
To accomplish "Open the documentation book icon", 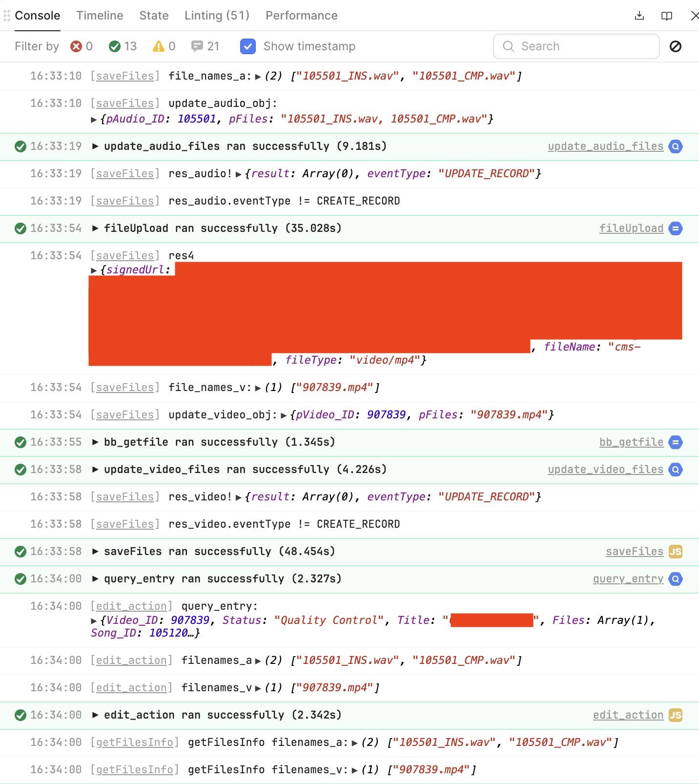I will pos(666,16).
